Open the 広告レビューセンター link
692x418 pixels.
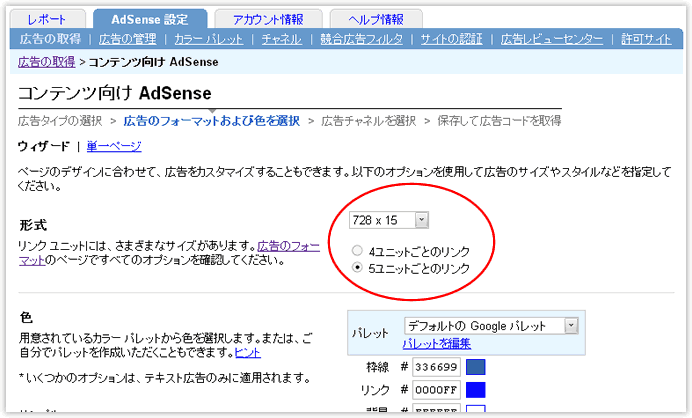(551, 39)
